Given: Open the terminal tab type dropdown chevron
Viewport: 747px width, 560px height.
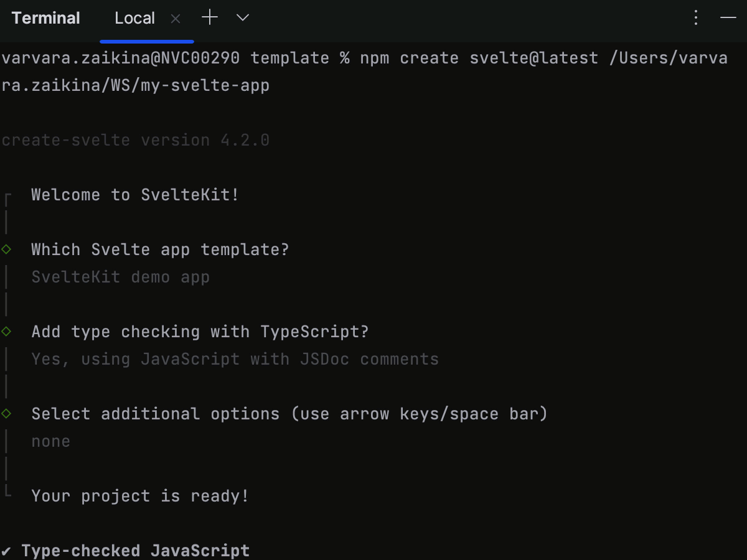Looking at the screenshot, I should [242, 17].
